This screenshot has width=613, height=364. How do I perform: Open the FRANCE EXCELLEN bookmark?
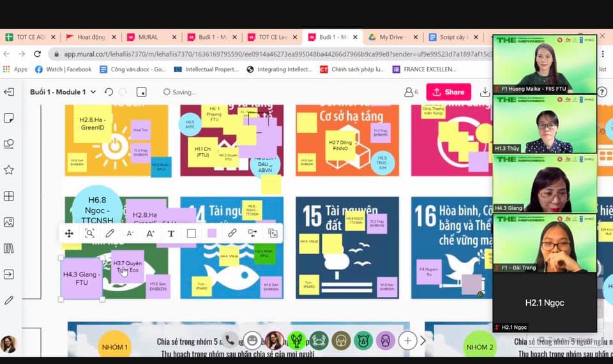pyautogui.click(x=425, y=69)
